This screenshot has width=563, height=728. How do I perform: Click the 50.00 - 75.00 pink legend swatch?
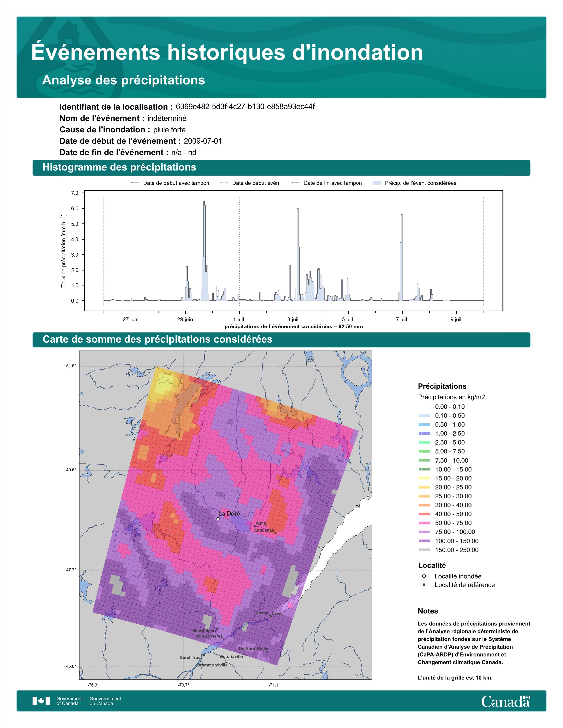click(x=424, y=523)
